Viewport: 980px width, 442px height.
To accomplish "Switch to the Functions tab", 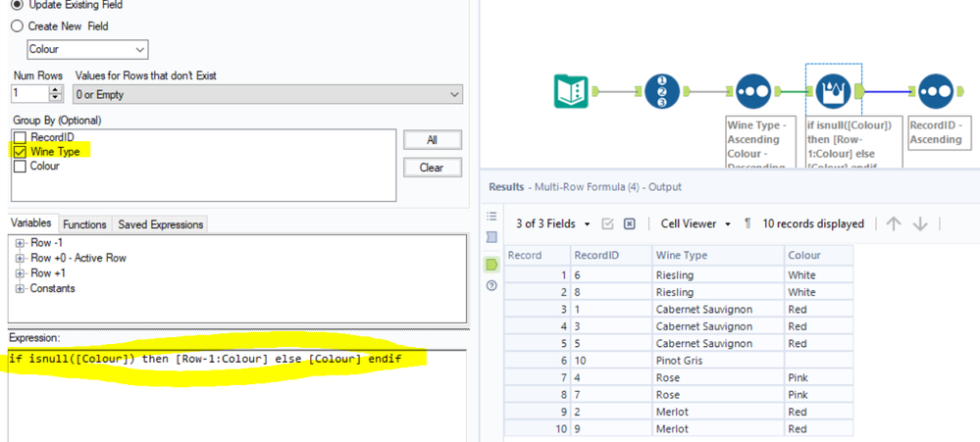I will pyautogui.click(x=85, y=224).
